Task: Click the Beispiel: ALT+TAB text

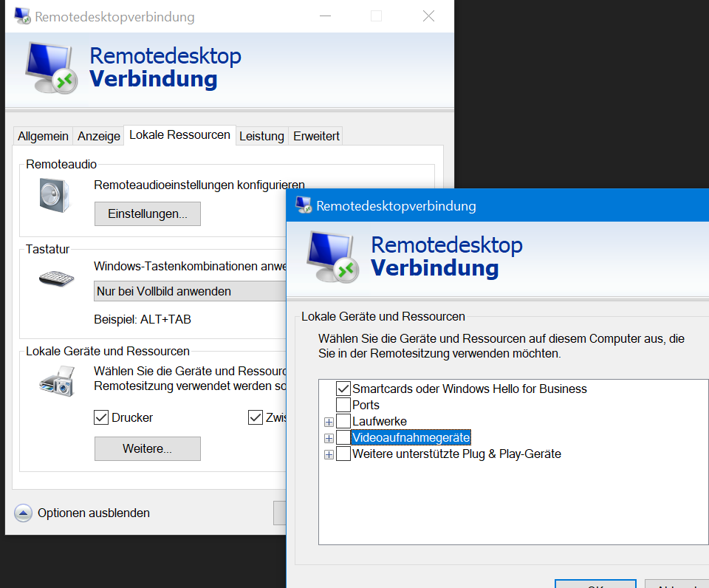Action: (143, 319)
